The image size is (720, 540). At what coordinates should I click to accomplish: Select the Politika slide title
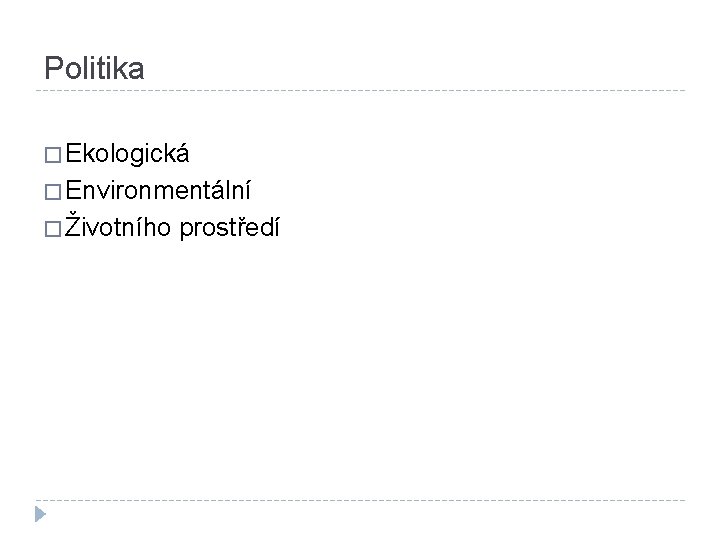95,68
